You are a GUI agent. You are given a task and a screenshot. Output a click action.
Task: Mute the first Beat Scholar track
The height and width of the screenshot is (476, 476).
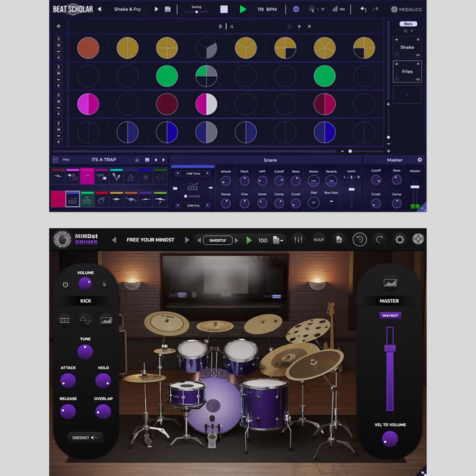pos(59,45)
